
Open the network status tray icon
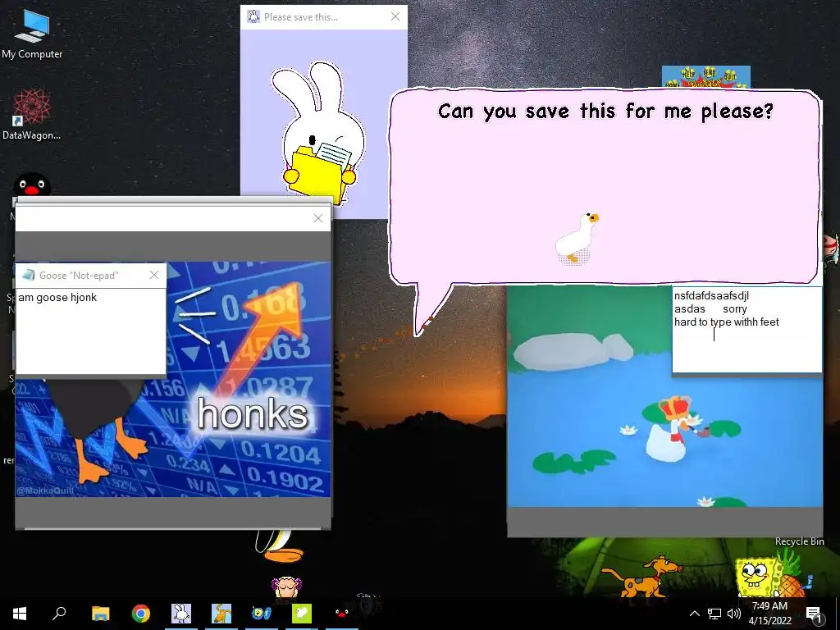coord(714,614)
